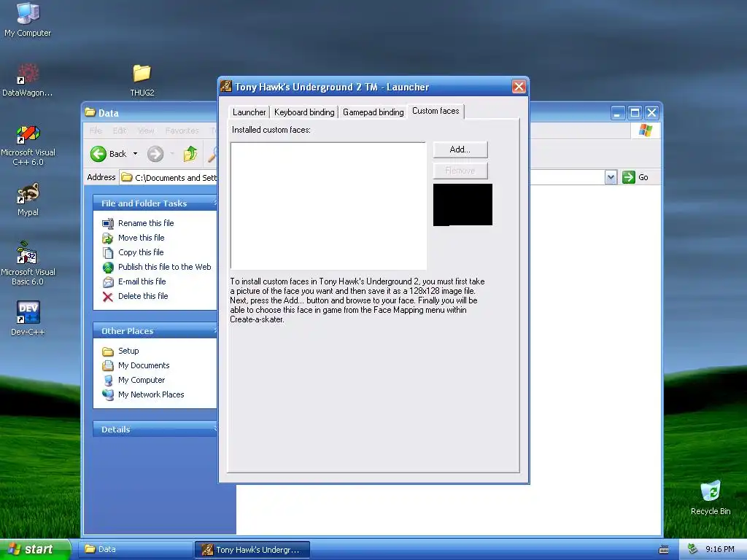Click the Move this file task
Viewport: 747px width, 560px height.
click(141, 238)
